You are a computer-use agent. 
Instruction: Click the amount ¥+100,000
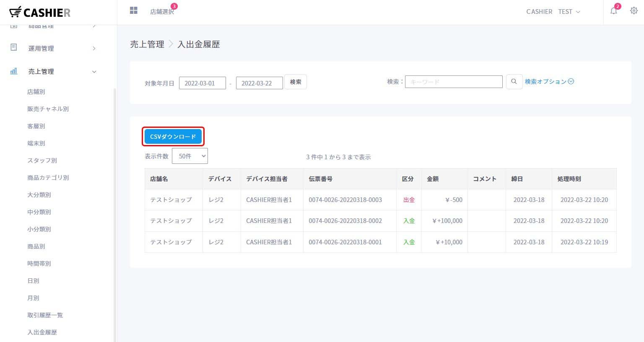click(x=447, y=221)
